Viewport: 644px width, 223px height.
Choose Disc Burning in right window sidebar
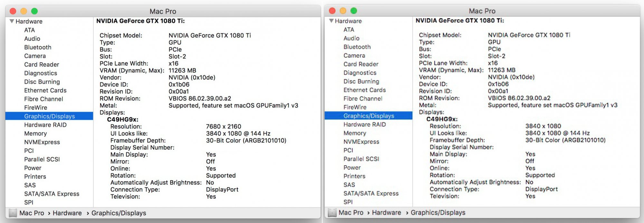tap(361, 82)
